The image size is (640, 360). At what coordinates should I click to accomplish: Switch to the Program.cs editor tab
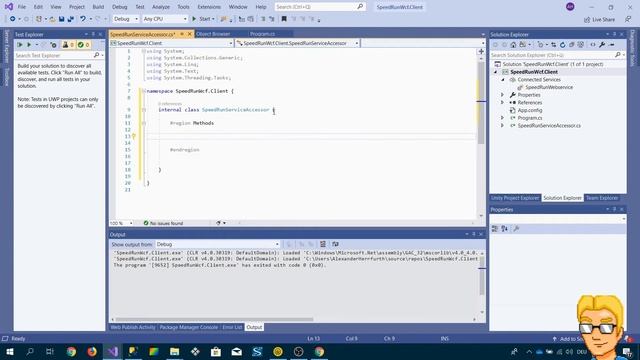click(262, 34)
